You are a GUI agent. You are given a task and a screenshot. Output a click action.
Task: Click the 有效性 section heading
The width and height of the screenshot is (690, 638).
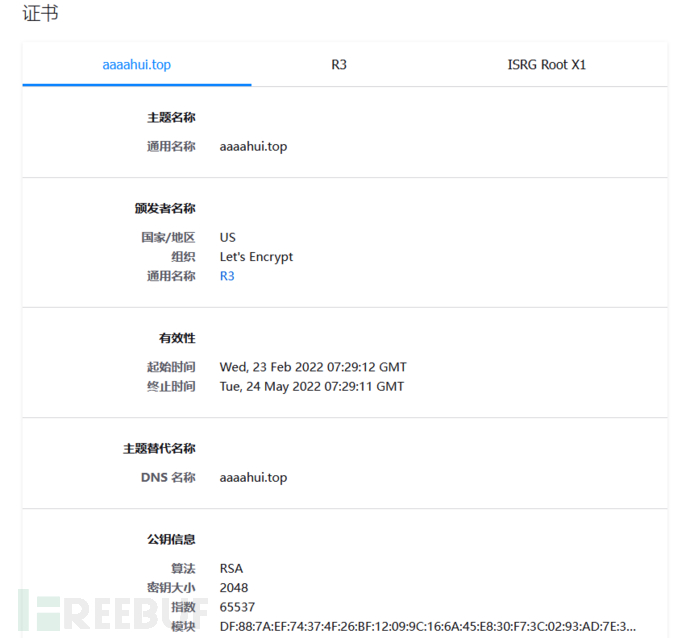coord(177,338)
